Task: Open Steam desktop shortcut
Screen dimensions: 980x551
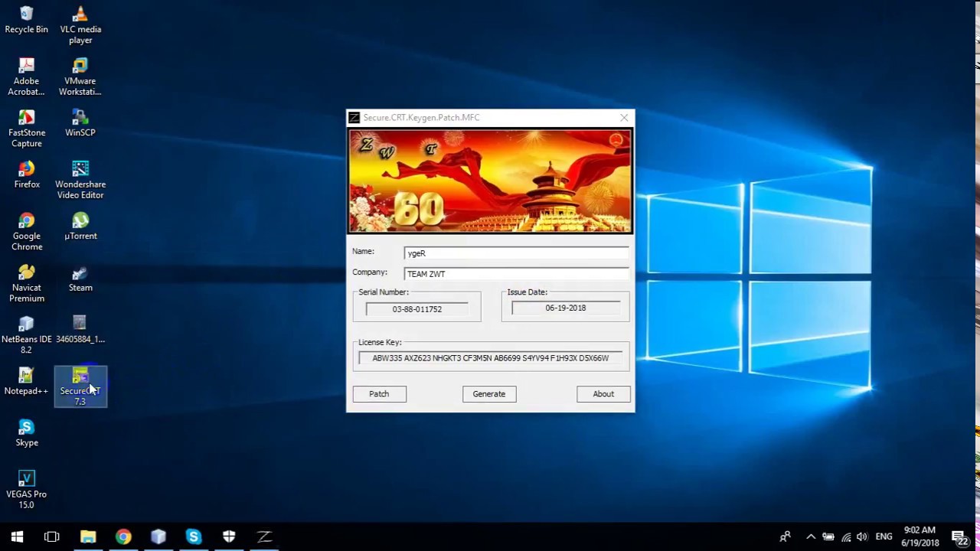Action: [80, 279]
